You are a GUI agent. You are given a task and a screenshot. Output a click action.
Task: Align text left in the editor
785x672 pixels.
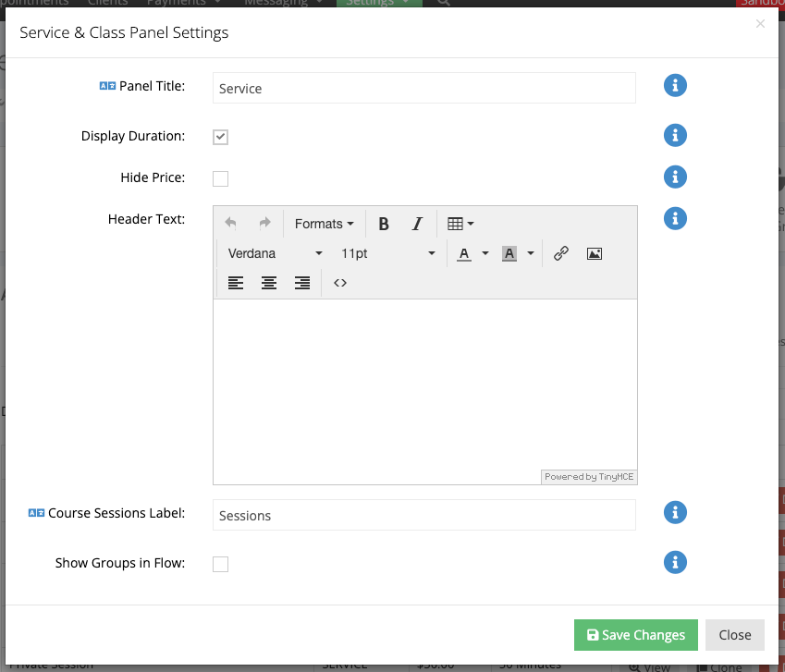(236, 283)
